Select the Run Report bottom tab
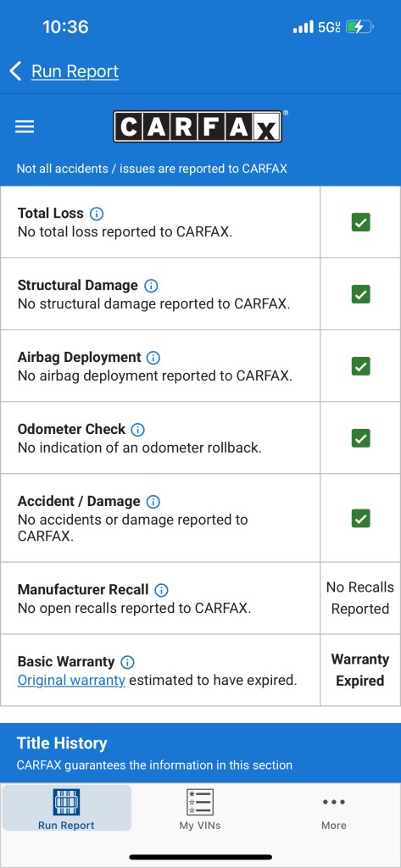401x868 pixels. click(x=66, y=809)
